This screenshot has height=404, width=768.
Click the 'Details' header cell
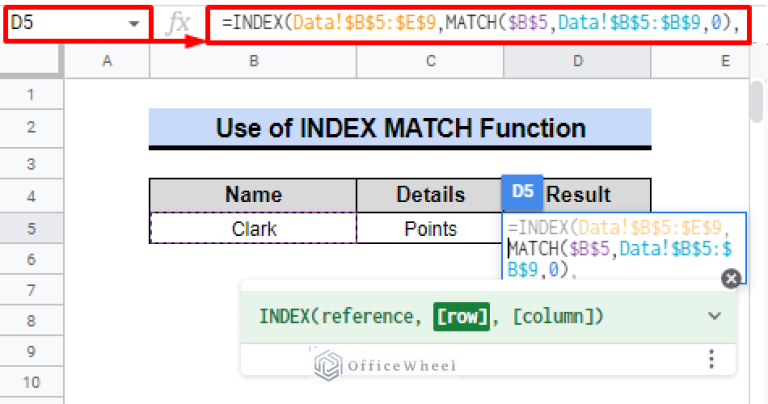pyautogui.click(x=430, y=195)
